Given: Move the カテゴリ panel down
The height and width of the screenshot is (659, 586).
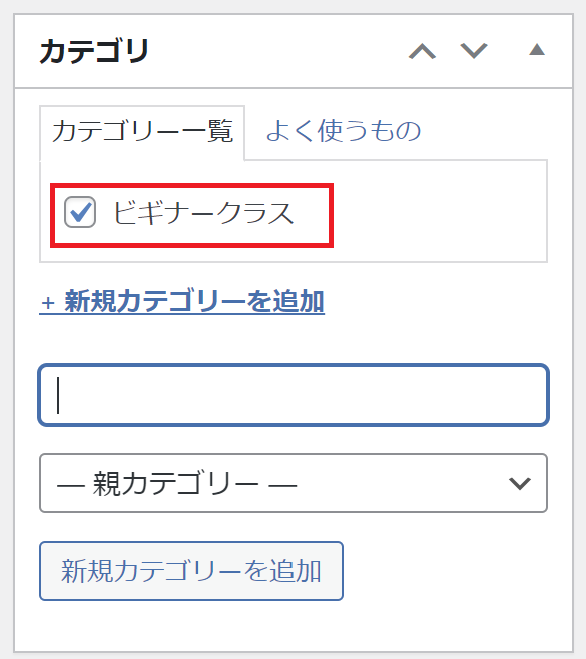Looking at the screenshot, I should 474,51.
